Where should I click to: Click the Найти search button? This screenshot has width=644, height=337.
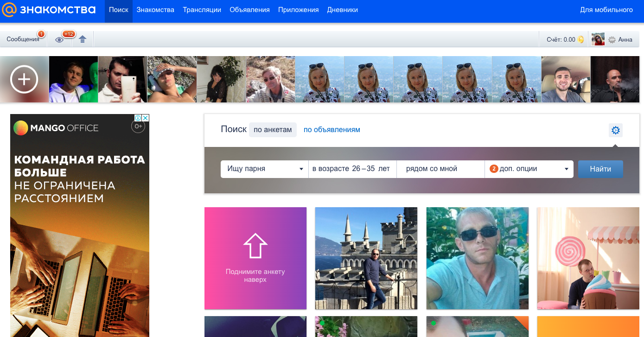600,169
